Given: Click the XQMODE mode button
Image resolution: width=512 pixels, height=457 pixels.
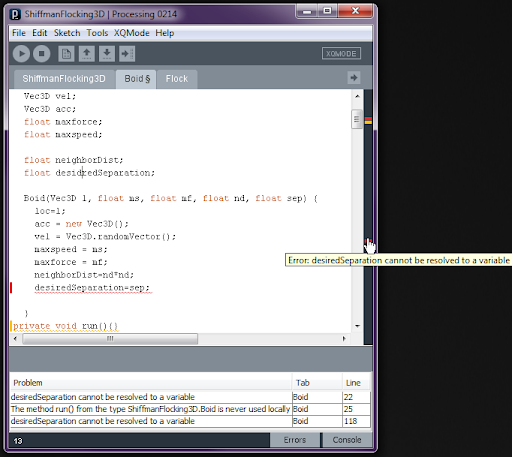Looking at the screenshot, I should [x=341, y=54].
